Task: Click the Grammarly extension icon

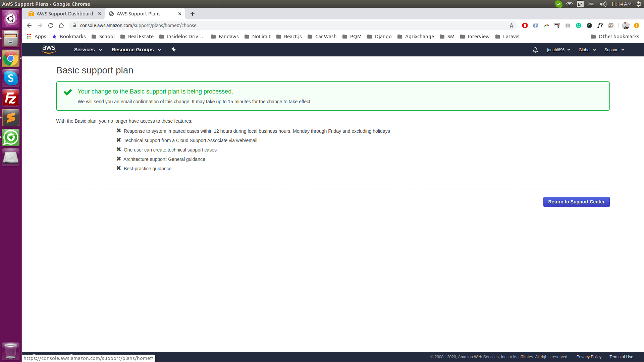Action: pyautogui.click(x=579, y=25)
